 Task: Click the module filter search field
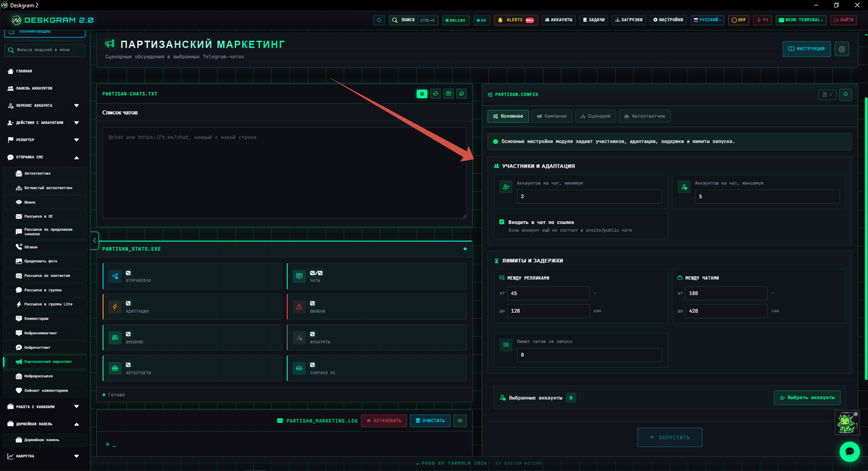pyautogui.click(x=45, y=50)
